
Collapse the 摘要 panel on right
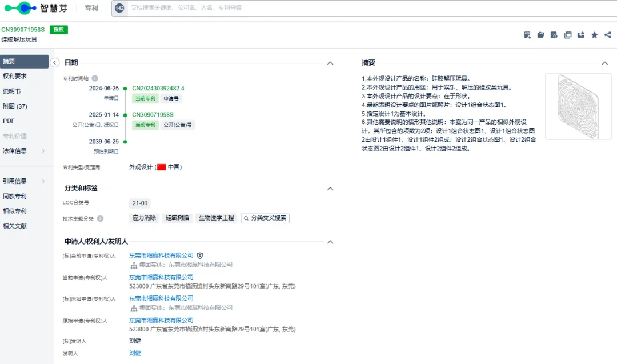click(605, 63)
